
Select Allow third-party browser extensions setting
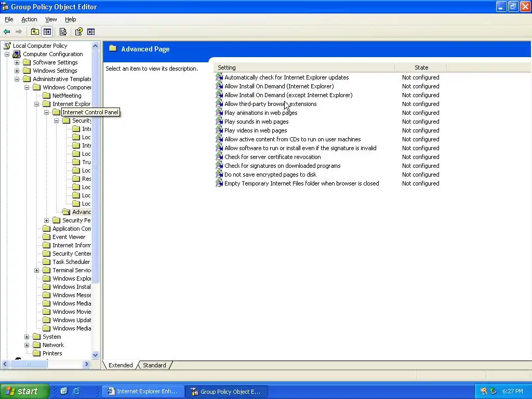click(270, 104)
